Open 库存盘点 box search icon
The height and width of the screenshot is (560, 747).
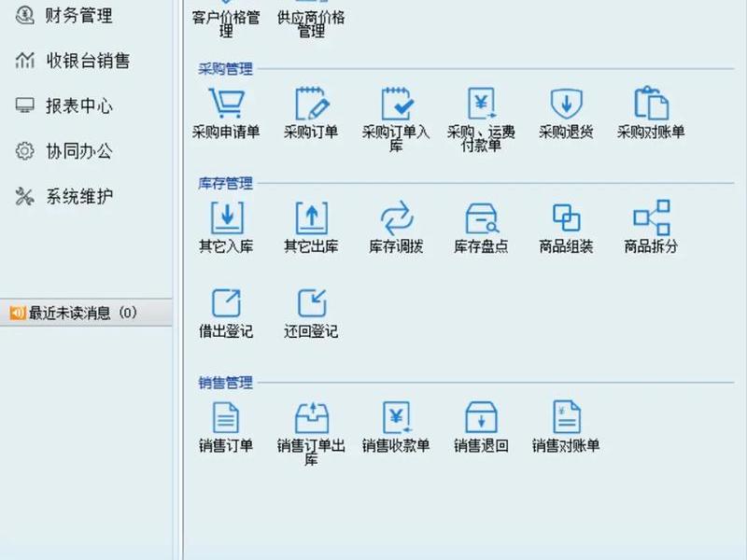pyautogui.click(x=482, y=218)
